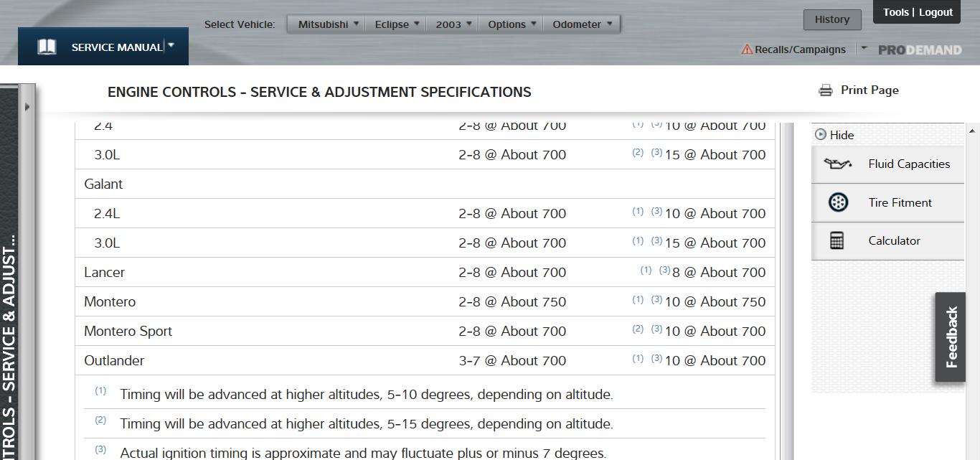980x460 pixels.
Task: Click footnote (1) reference in Outlander row
Action: click(638, 358)
